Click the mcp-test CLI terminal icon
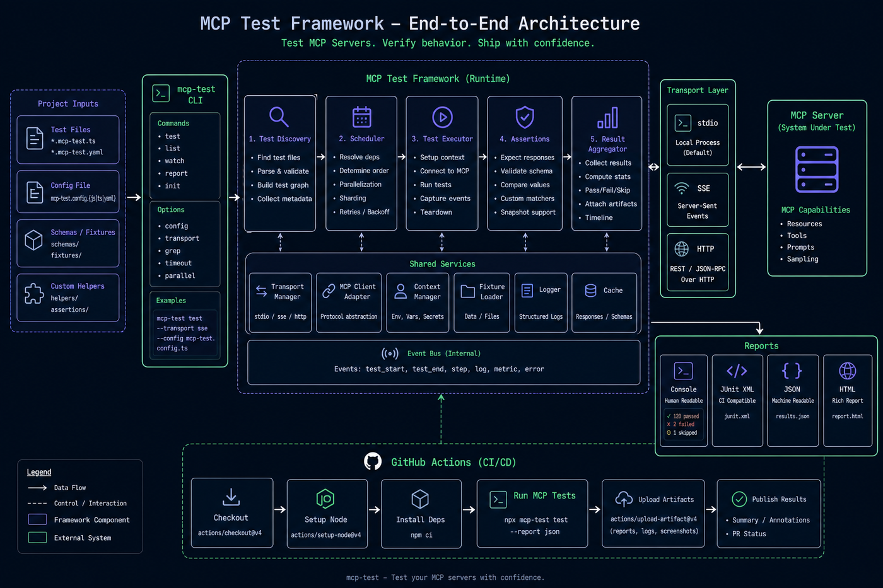 point(161,94)
